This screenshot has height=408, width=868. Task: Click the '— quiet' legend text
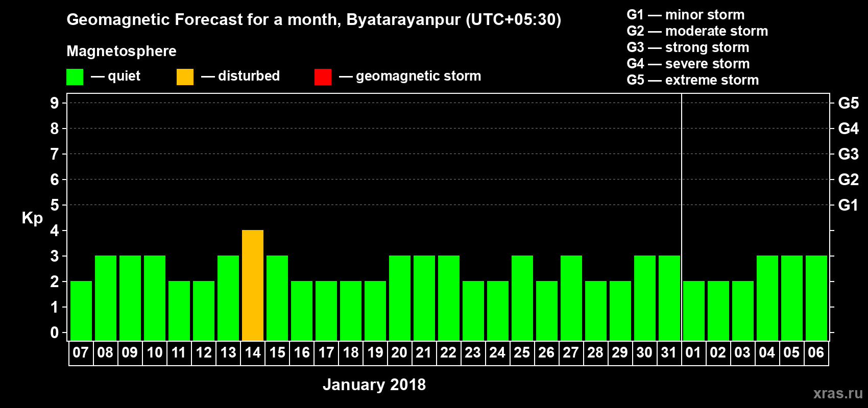[115, 76]
